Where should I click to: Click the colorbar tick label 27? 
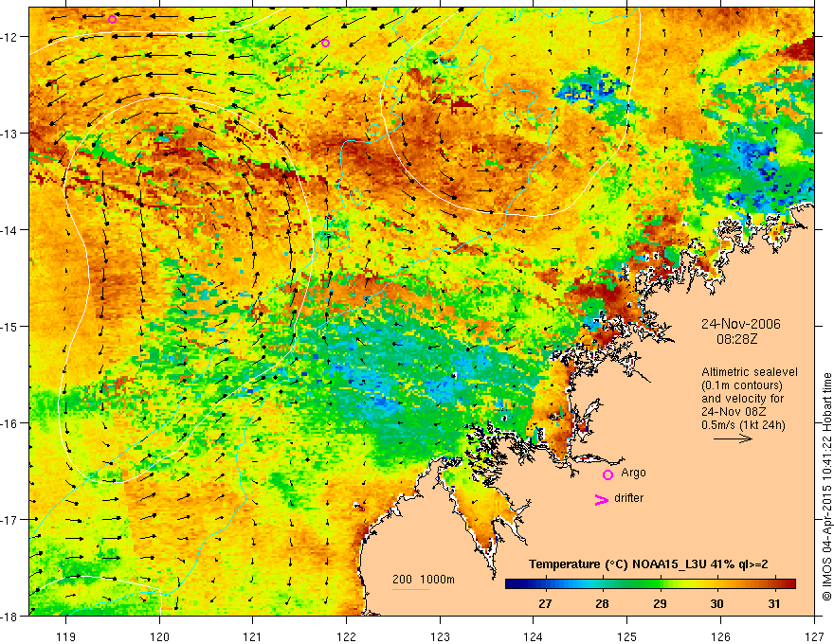(545, 603)
